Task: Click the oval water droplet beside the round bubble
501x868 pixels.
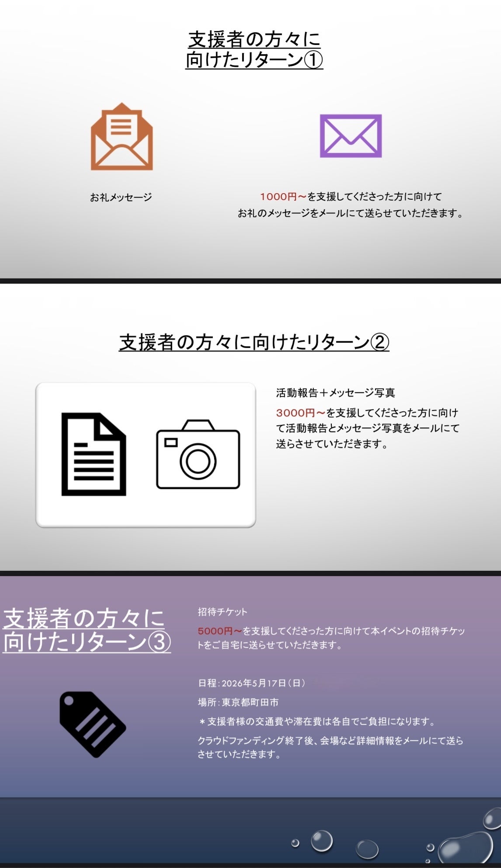Action: [x=367, y=849]
